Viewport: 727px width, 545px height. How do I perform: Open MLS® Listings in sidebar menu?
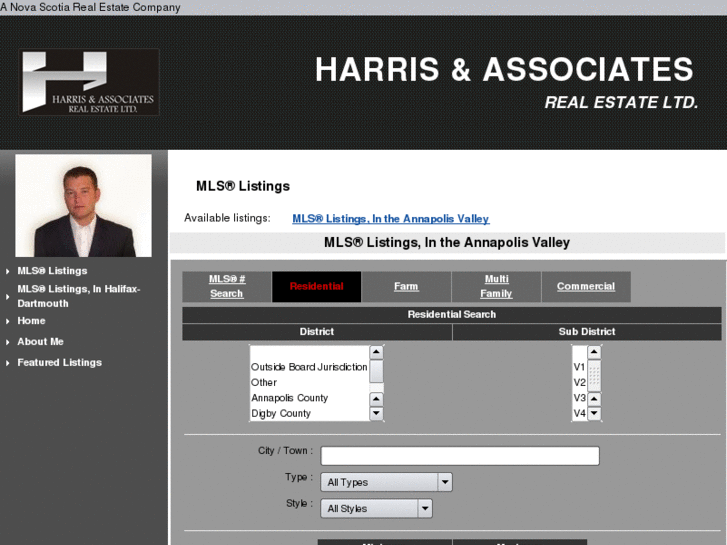[x=52, y=271]
